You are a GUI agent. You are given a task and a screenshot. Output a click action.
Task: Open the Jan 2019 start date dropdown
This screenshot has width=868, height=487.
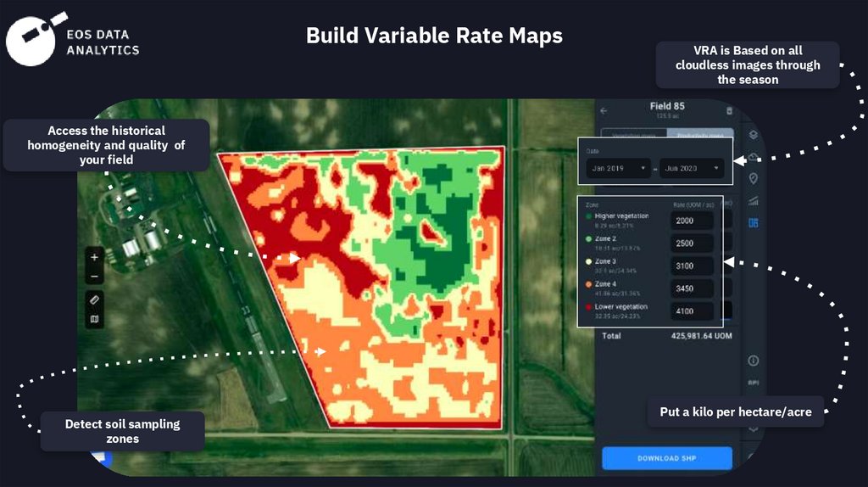tap(618, 169)
